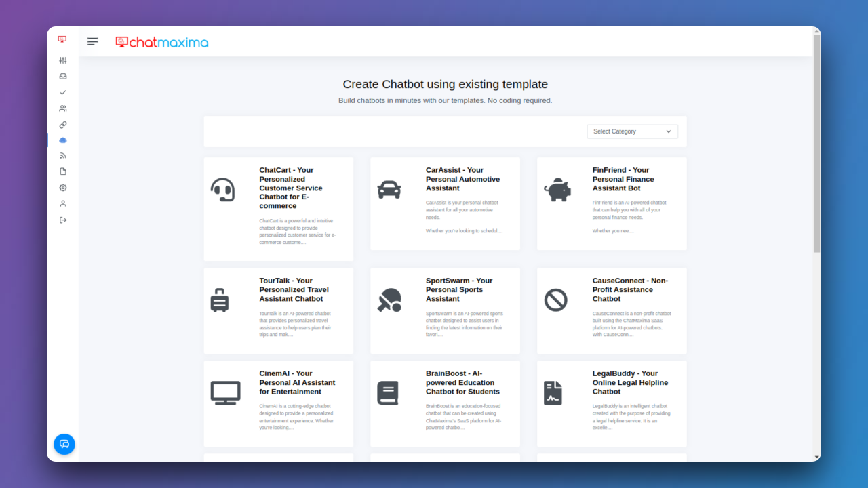Open the CarAssist template title

coord(462,180)
